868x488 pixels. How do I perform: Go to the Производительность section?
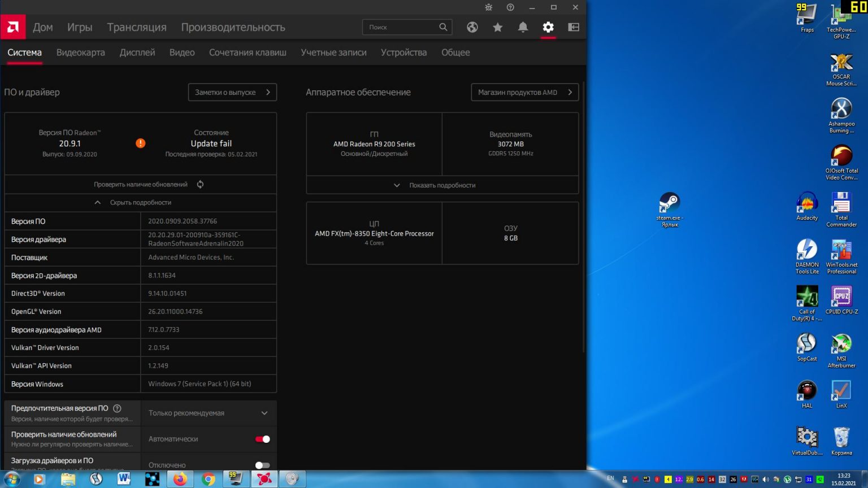coord(233,27)
